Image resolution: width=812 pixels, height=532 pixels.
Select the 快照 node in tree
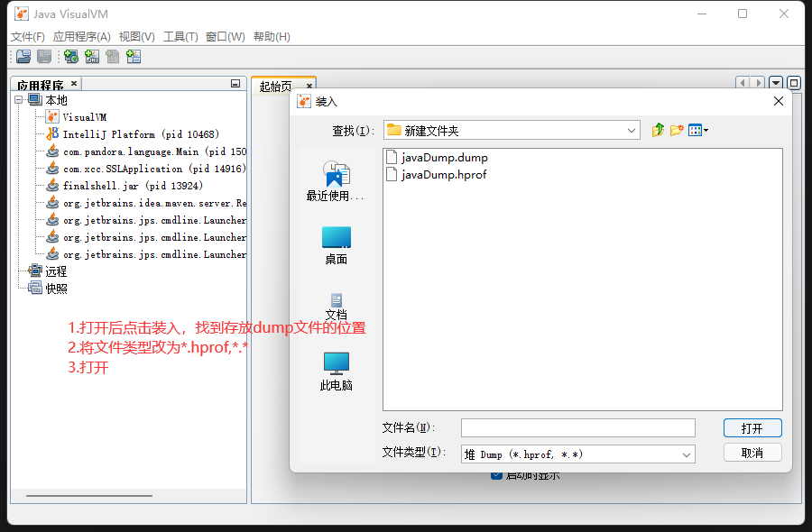pyautogui.click(x=56, y=289)
